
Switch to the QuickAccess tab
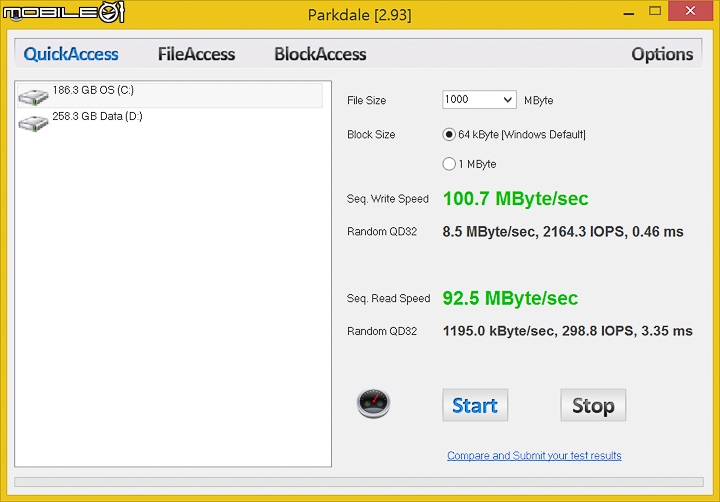(x=71, y=54)
